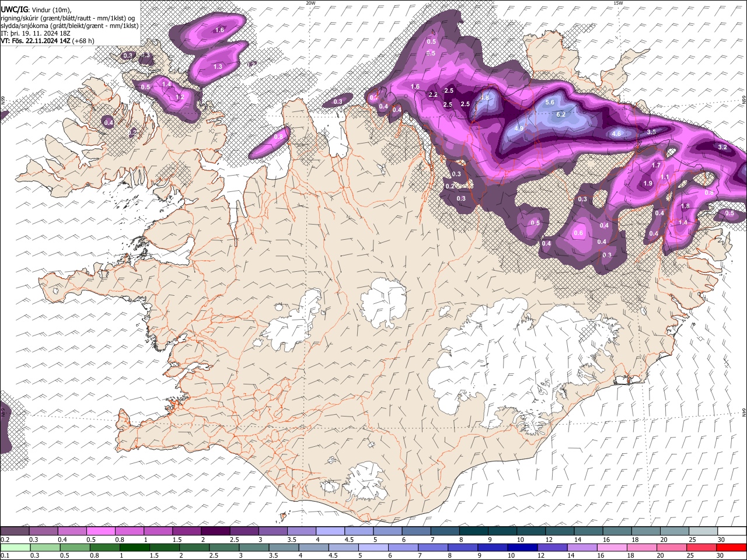This screenshot has width=747, height=560.
Task: Click pale green 0.1 rain legend swatch
Action: 15,547
